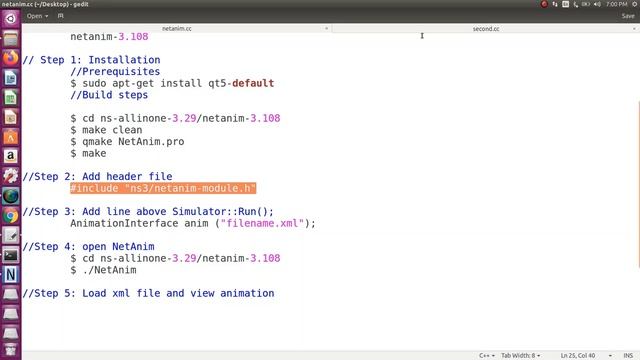Open the NetAnim 'N' dock icon
This screenshot has width=640, height=360.
tap(11, 275)
